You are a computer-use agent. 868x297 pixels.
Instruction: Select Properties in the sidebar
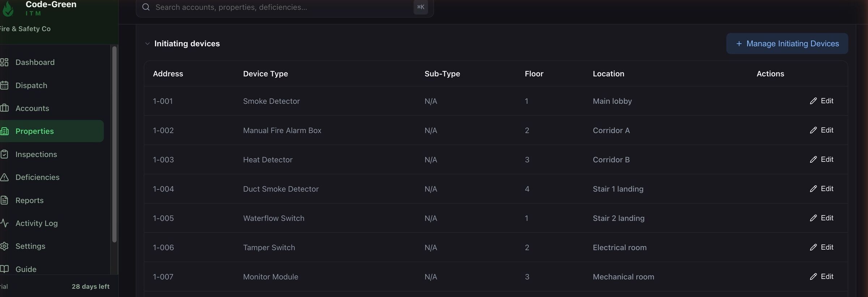pos(52,131)
